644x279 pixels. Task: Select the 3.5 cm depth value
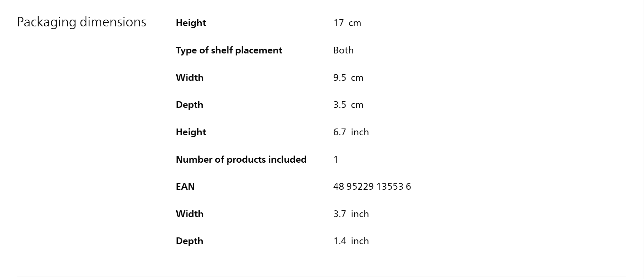(348, 105)
